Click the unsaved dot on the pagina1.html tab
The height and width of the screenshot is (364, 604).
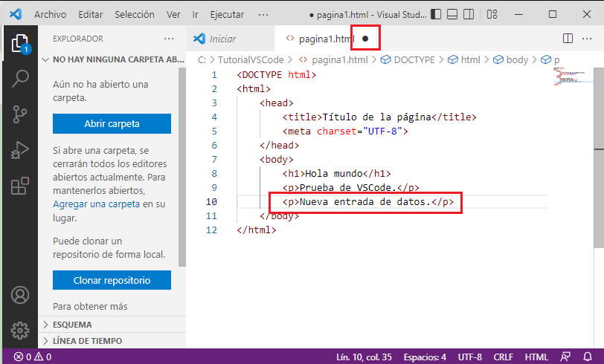[x=365, y=39]
